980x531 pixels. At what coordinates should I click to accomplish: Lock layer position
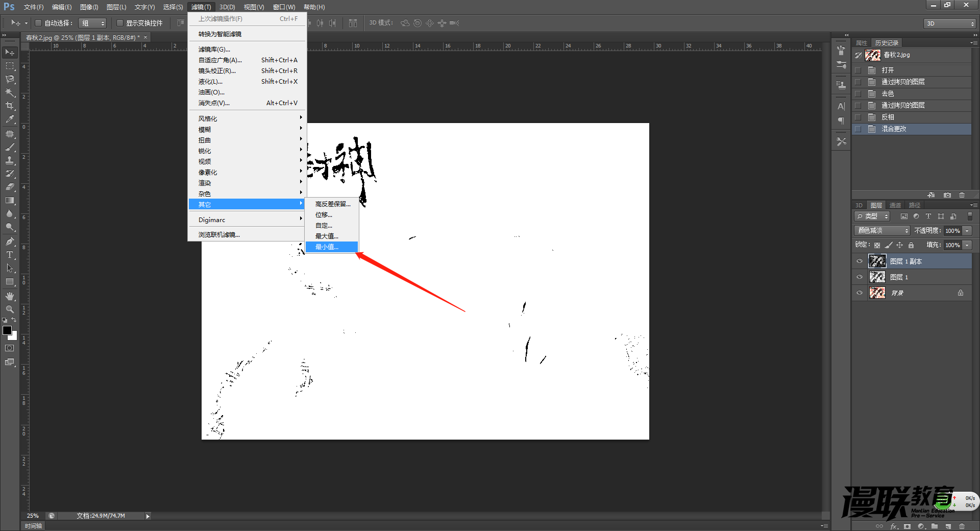pos(899,245)
